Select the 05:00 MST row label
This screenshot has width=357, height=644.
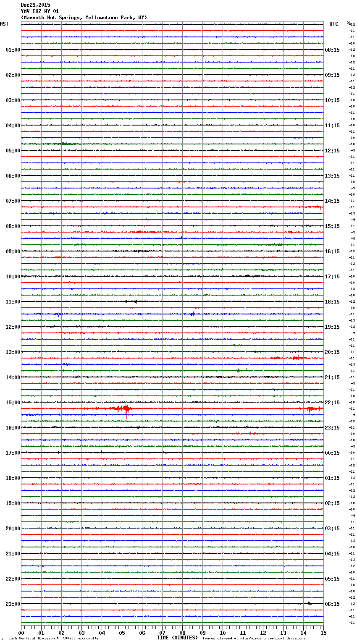(13, 150)
